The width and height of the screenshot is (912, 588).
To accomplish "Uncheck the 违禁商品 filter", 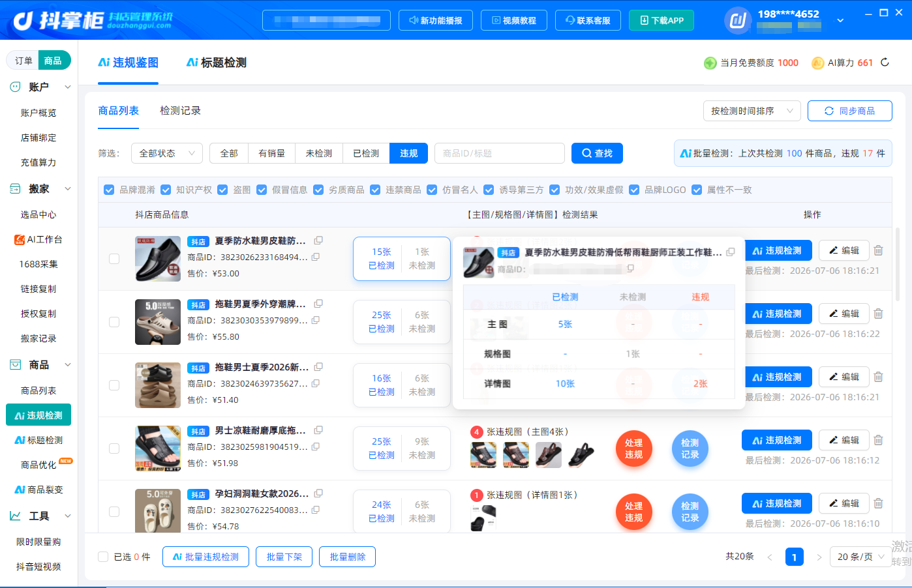I will 375,190.
